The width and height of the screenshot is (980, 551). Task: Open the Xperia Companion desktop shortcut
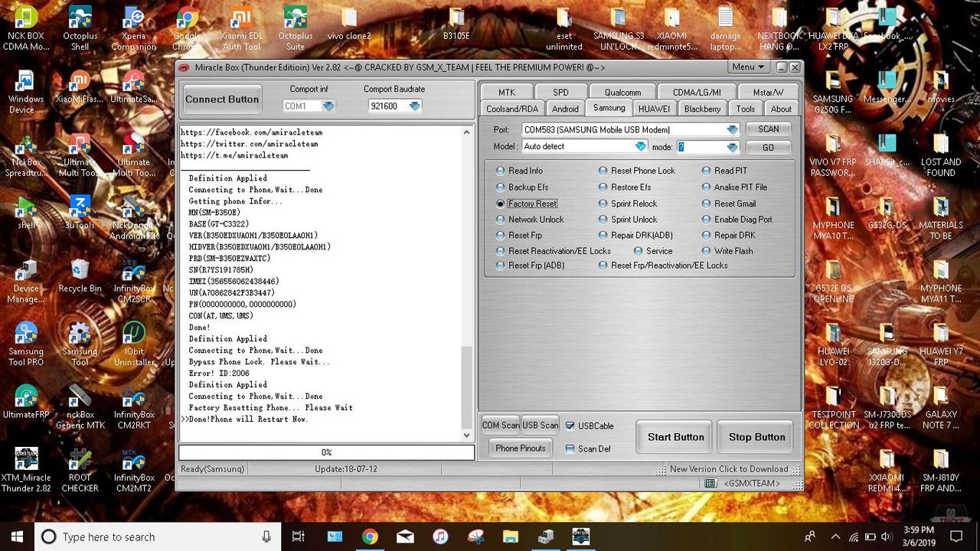tap(134, 29)
